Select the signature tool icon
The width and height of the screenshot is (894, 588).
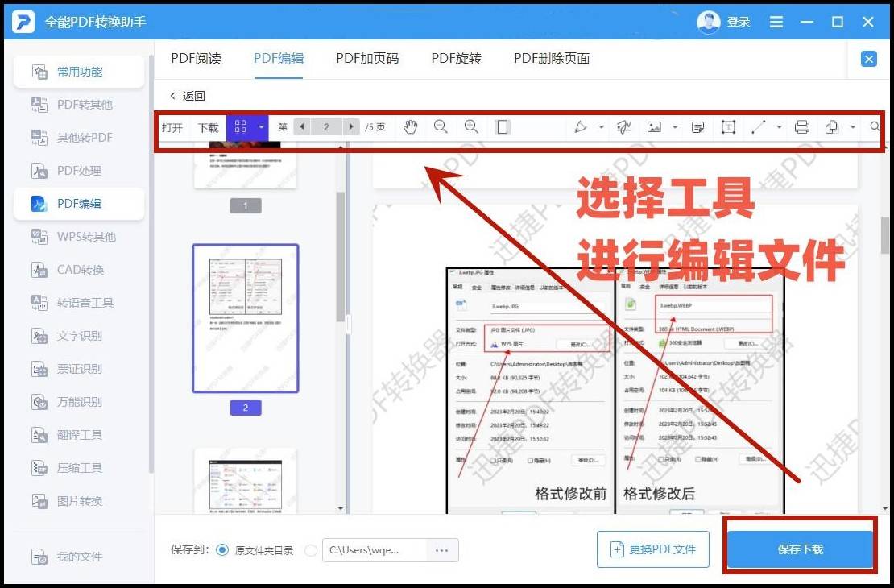(623, 126)
